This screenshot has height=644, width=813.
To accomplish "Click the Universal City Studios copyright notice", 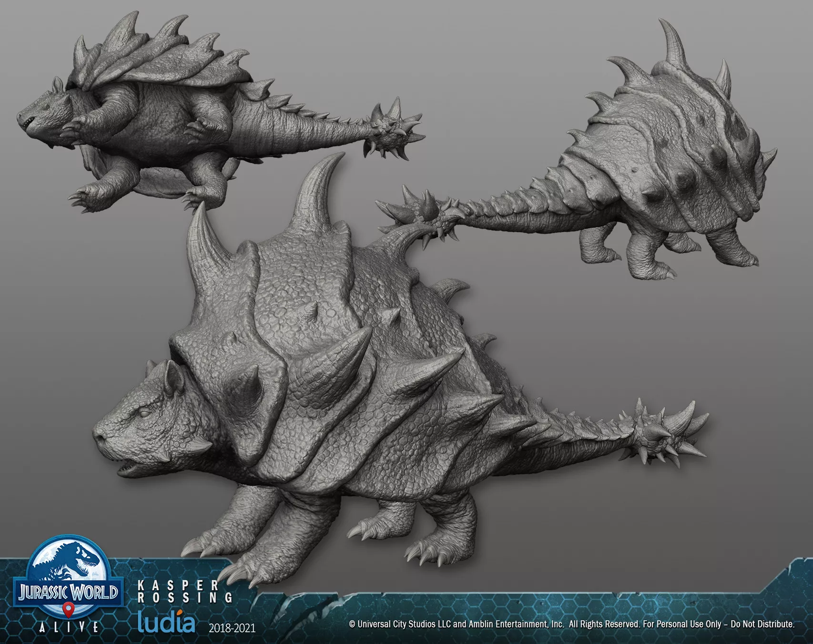I will pyautogui.click(x=571, y=624).
